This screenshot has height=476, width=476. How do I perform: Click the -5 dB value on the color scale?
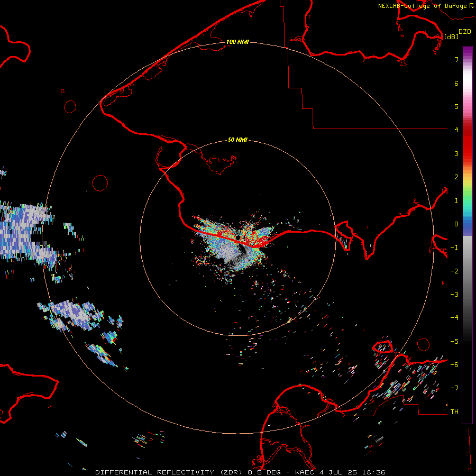click(454, 342)
